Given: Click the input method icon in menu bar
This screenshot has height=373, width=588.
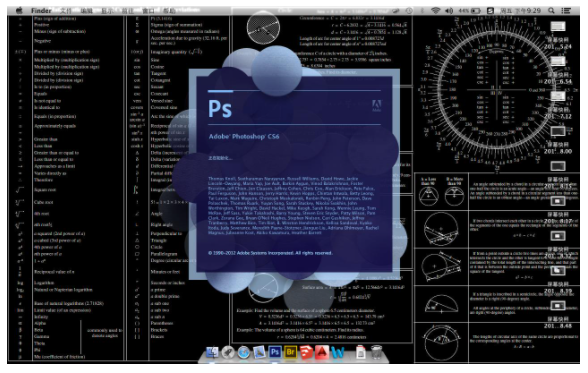Looking at the screenshot, I should (x=490, y=10).
